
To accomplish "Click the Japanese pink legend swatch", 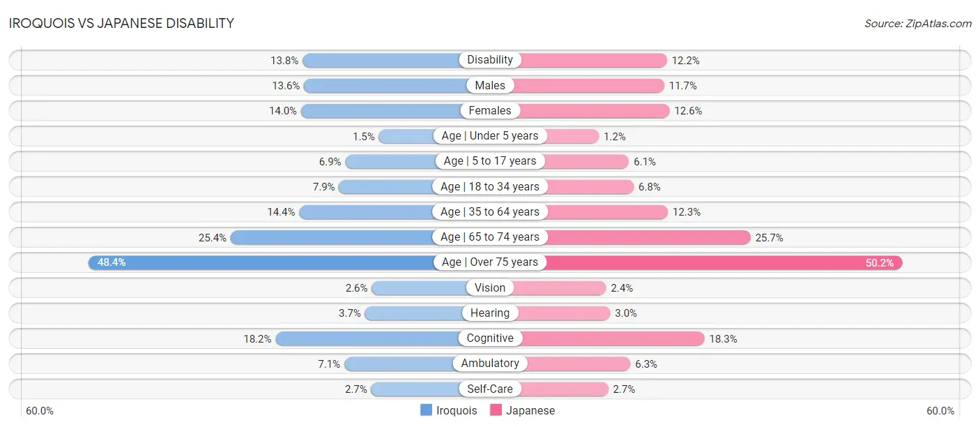I will click(x=496, y=410).
